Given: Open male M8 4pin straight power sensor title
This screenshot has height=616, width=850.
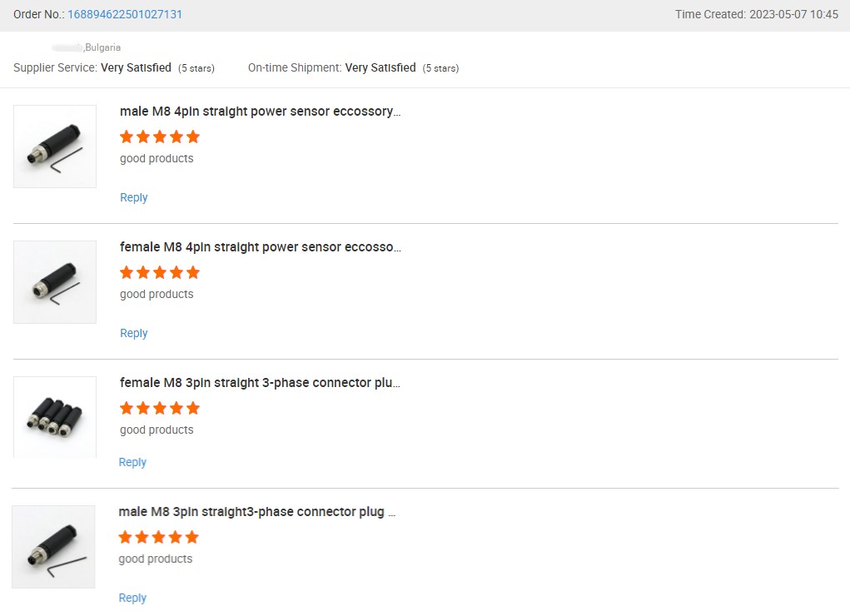Looking at the screenshot, I should (x=260, y=112).
